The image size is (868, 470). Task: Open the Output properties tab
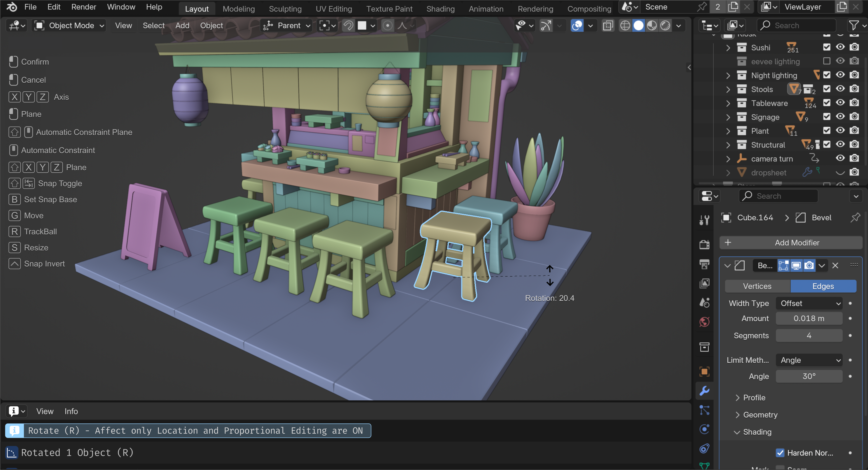pos(704,264)
